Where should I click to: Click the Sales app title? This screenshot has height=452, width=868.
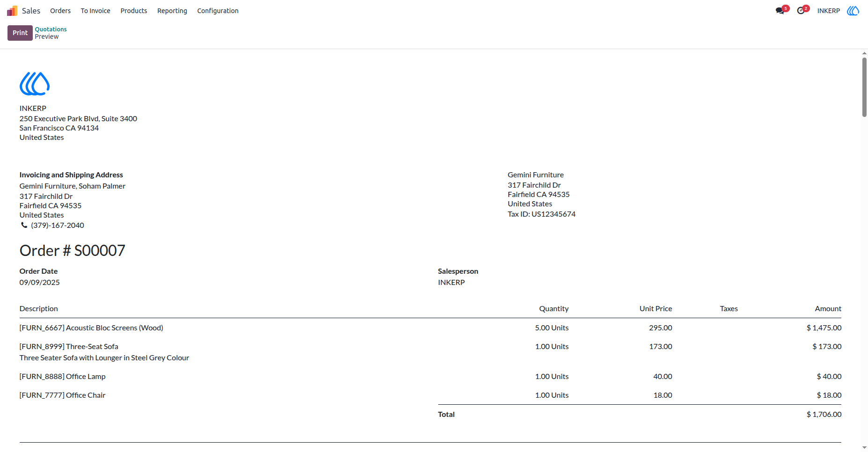tap(31, 11)
